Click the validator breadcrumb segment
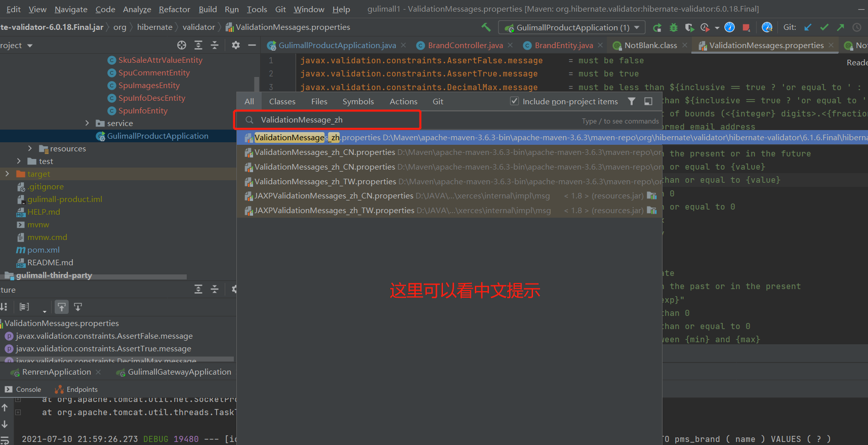The height and width of the screenshot is (445, 868). (x=198, y=27)
